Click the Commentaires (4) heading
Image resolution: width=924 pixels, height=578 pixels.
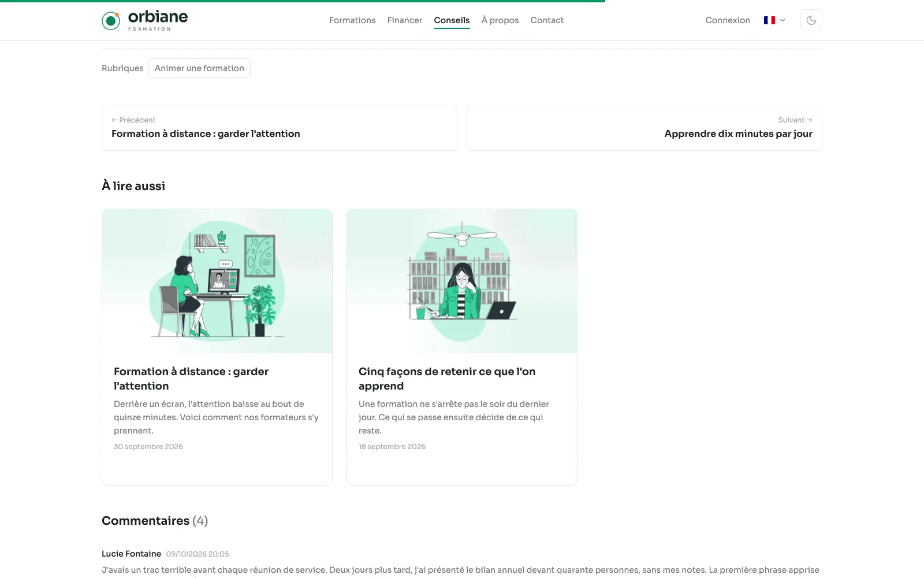pos(155,521)
